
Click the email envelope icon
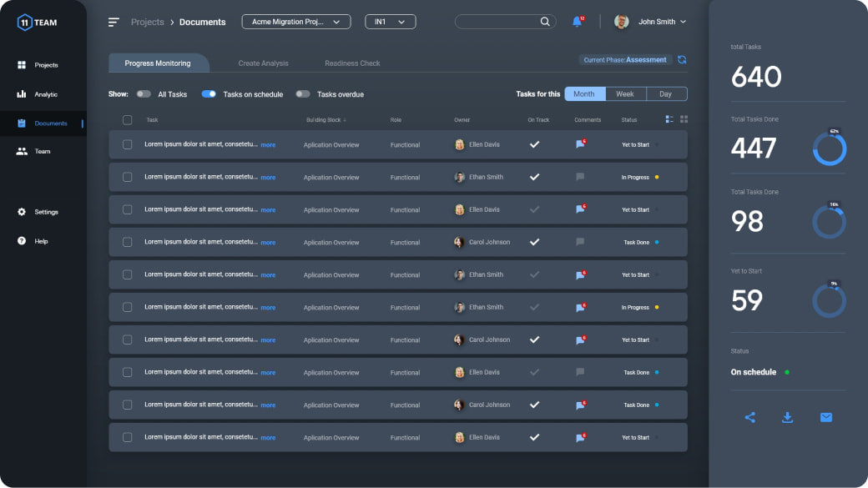(x=825, y=417)
